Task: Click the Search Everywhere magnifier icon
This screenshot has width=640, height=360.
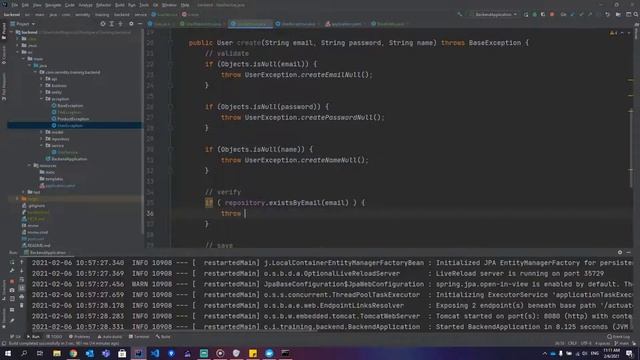Action: point(636,14)
